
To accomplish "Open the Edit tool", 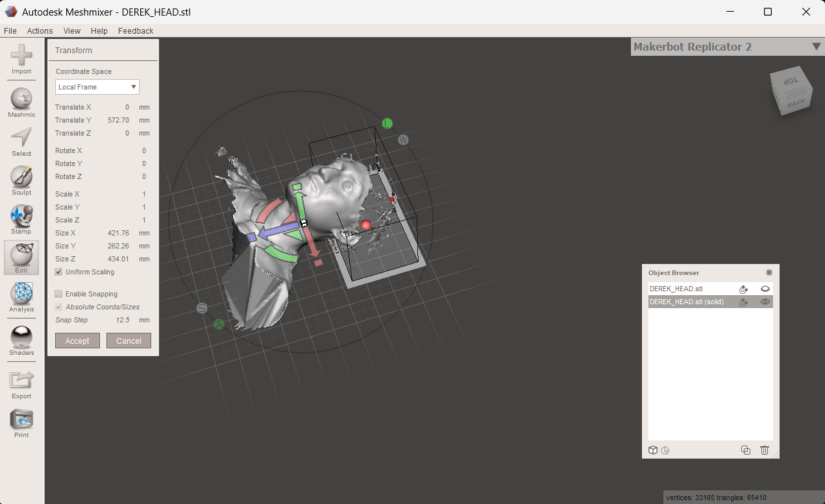I will tap(21, 258).
